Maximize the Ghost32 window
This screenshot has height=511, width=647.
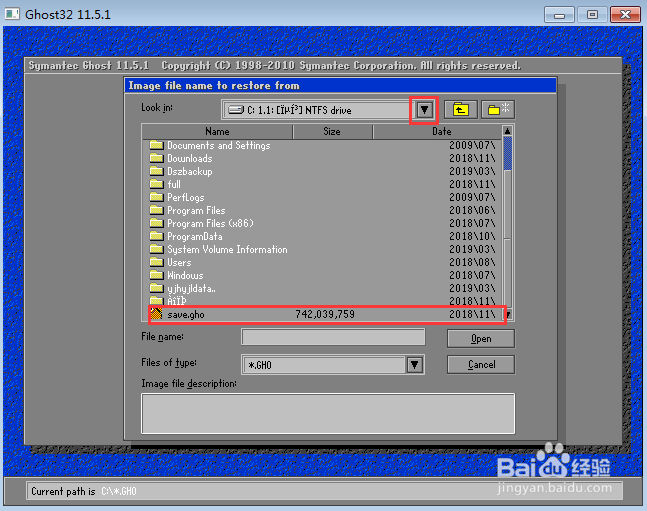point(593,15)
